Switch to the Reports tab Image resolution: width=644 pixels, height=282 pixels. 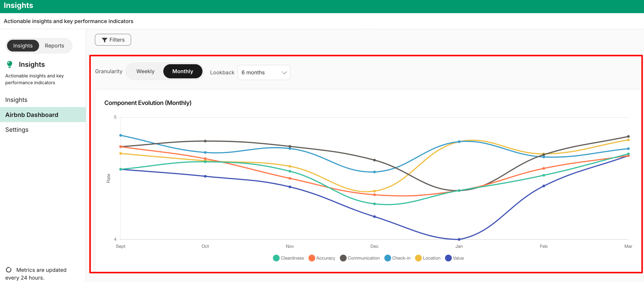(x=54, y=46)
